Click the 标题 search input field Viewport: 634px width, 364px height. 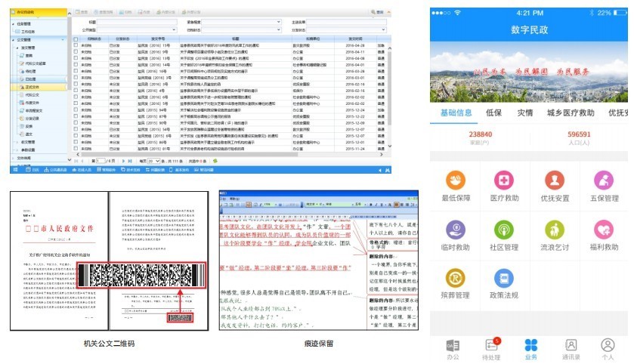coord(137,22)
